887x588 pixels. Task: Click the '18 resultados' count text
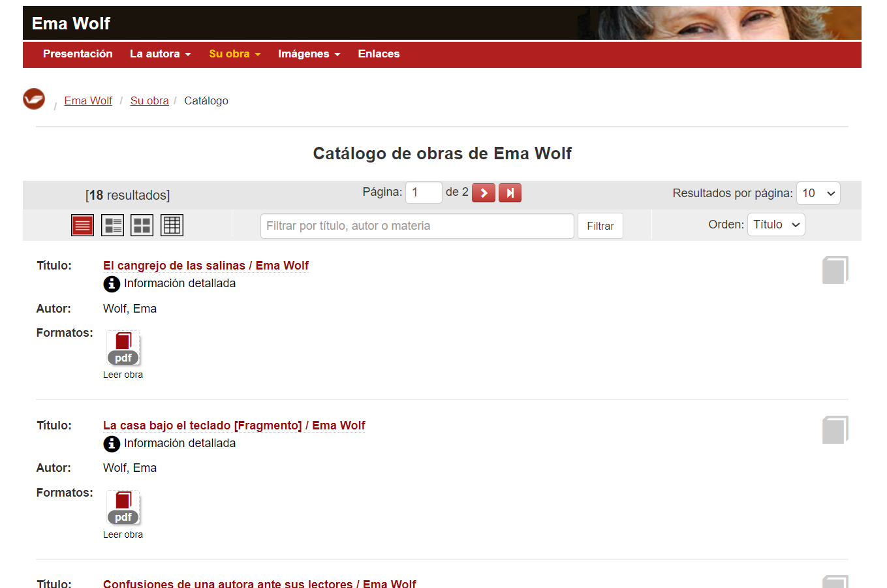point(128,195)
